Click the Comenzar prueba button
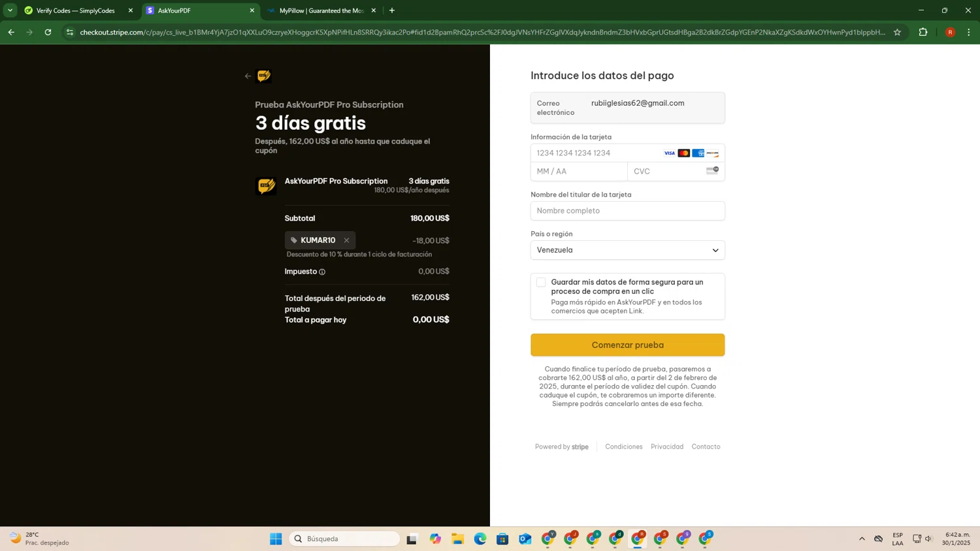 pyautogui.click(x=627, y=345)
